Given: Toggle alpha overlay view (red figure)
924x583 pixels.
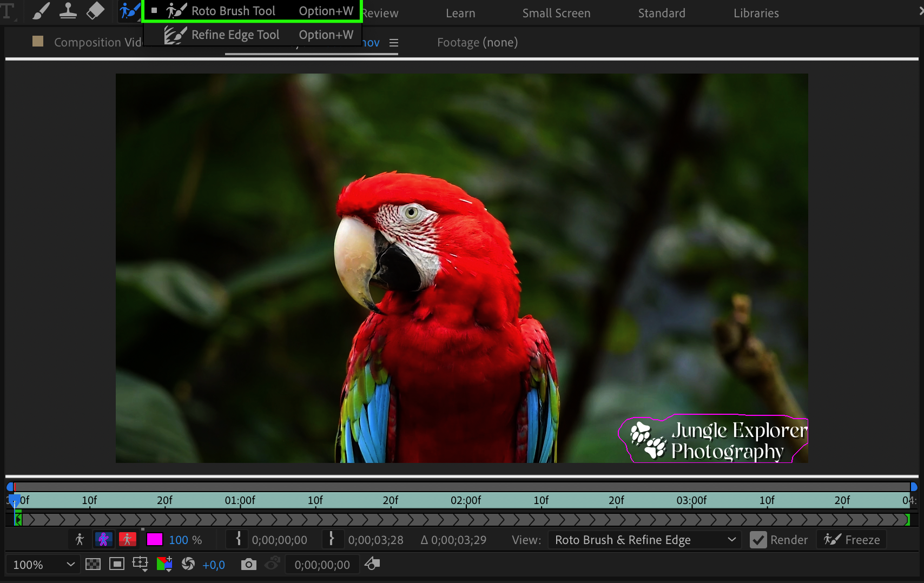Looking at the screenshot, I should (x=127, y=539).
